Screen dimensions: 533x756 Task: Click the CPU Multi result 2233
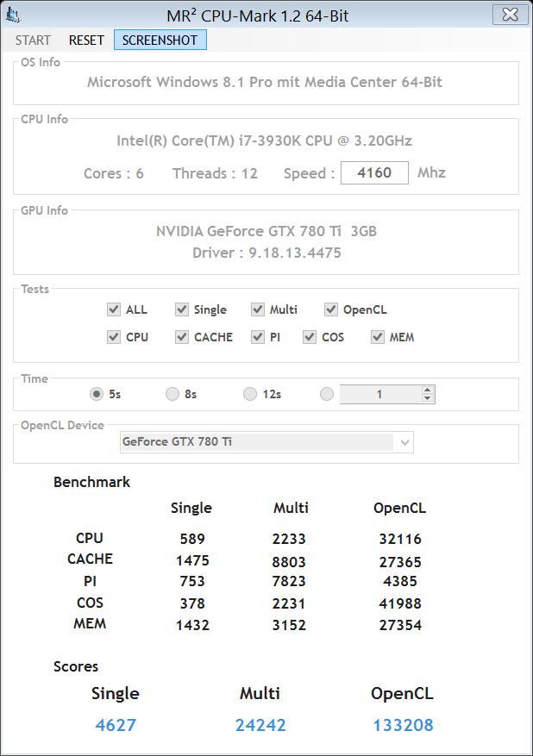pos(289,539)
